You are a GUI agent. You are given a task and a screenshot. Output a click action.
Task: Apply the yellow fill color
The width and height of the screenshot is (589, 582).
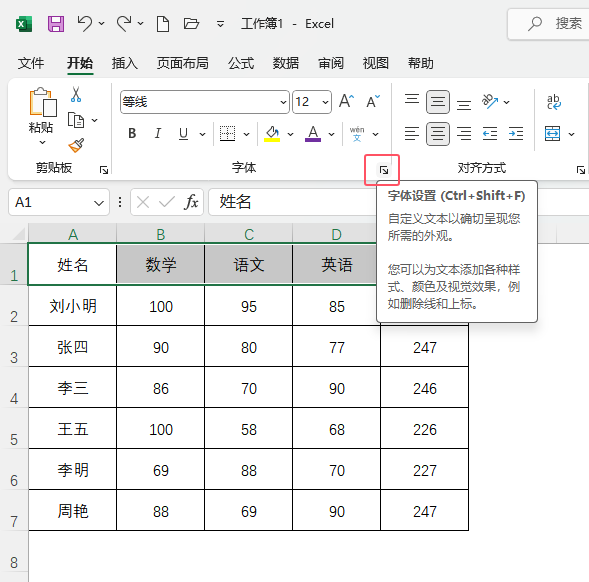click(272, 133)
